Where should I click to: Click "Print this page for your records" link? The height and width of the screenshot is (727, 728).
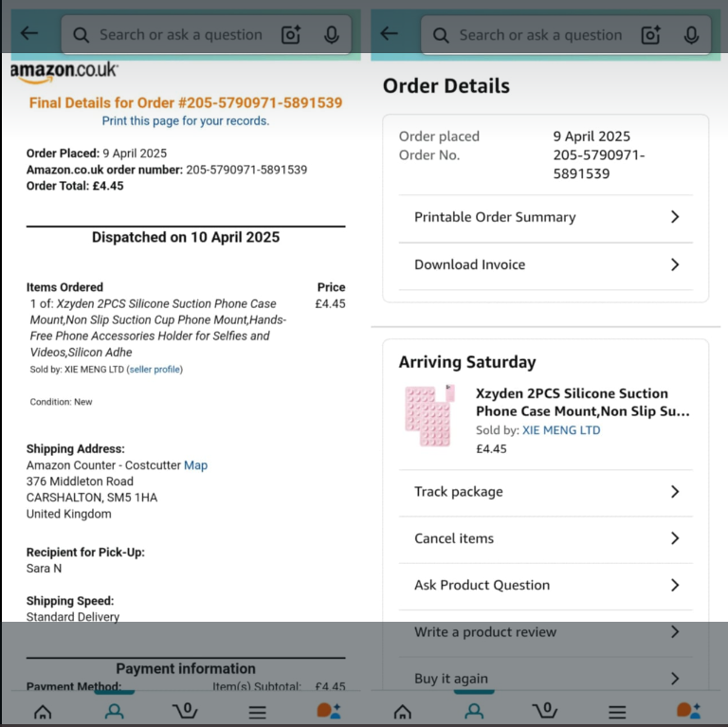(186, 121)
